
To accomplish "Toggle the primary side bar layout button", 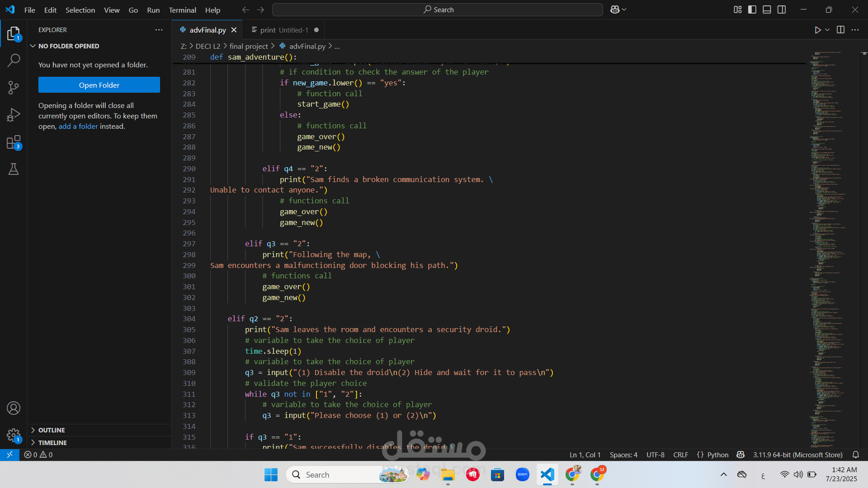I will pyautogui.click(x=752, y=9).
